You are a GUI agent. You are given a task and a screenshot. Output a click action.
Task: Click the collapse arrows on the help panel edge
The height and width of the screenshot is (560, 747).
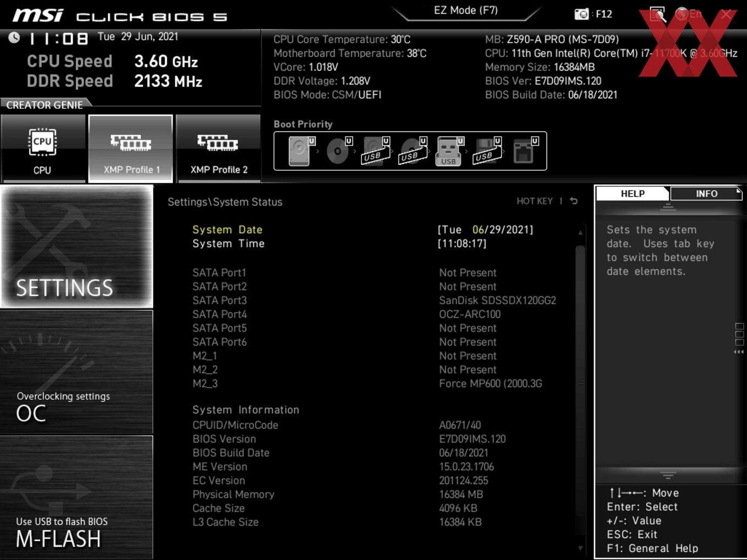(x=739, y=352)
